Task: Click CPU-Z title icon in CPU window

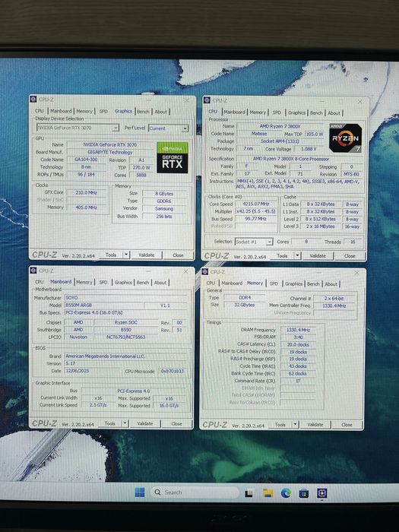Action: (207, 100)
